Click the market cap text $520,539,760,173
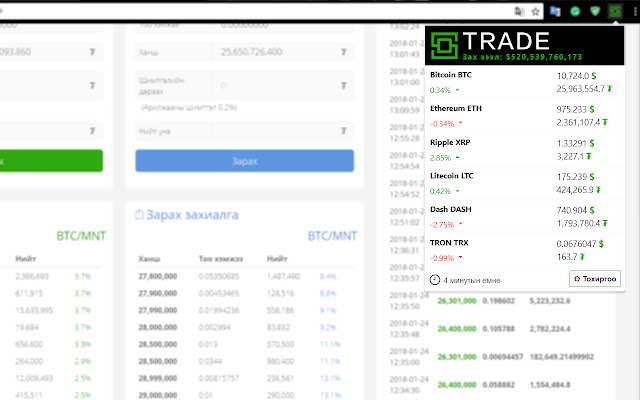The image size is (640, 400). [544, 57]
